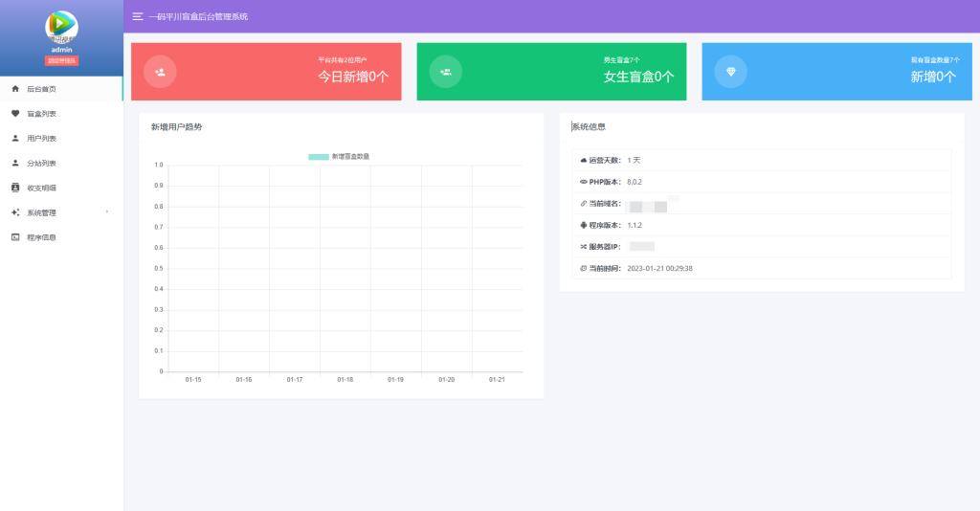Click the red super-admin badge under admin
Viewport: 980px width, 511px height.
pyautogui.click(x=61, y=60)
